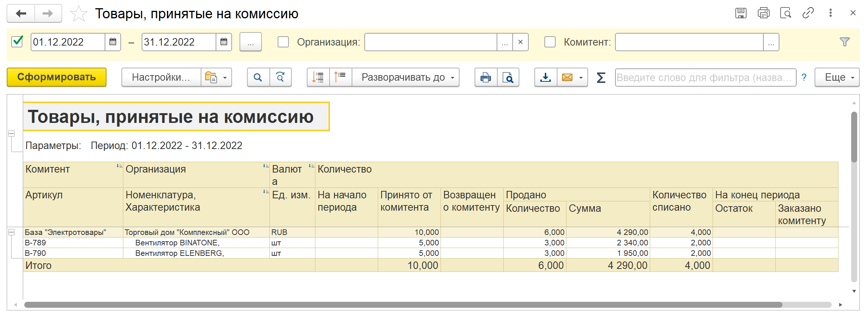Enable the Комитент filter checkbox

click(550, 42)
